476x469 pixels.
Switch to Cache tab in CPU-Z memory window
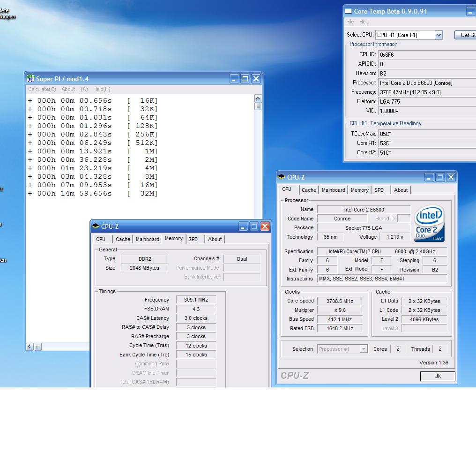tap(123, 239)
